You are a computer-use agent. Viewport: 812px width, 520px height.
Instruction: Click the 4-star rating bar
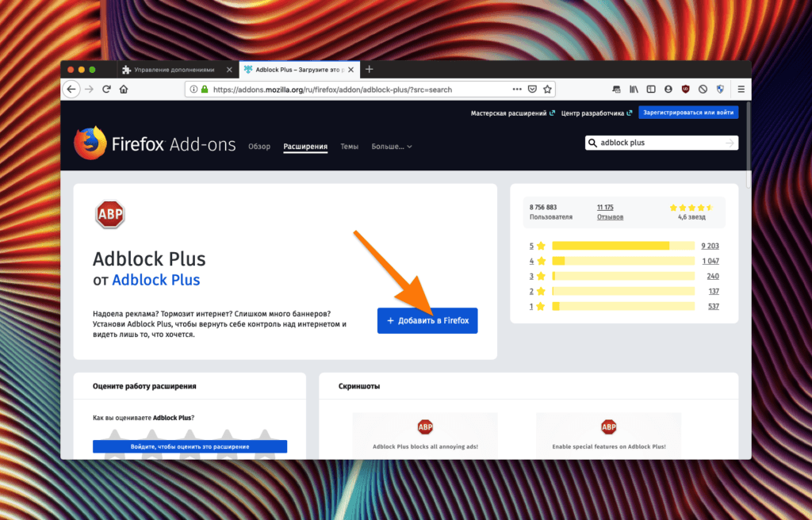[623, 261]
